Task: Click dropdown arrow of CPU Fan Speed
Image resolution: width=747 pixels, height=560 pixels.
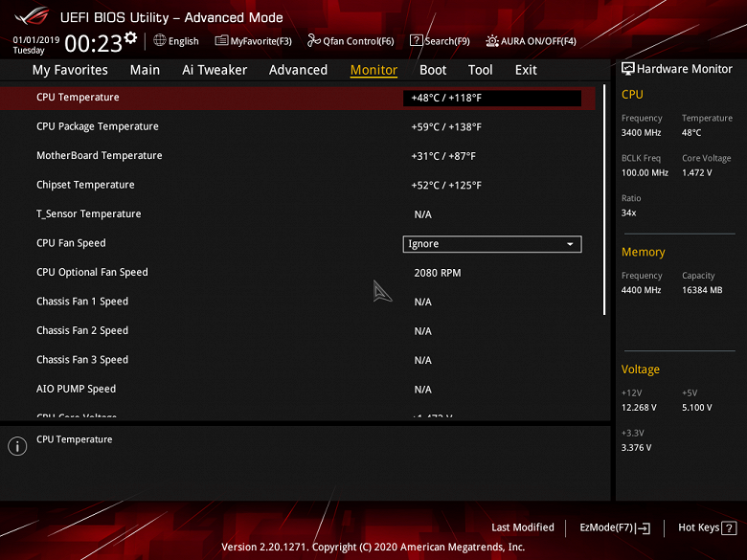Action: (570, 244)
